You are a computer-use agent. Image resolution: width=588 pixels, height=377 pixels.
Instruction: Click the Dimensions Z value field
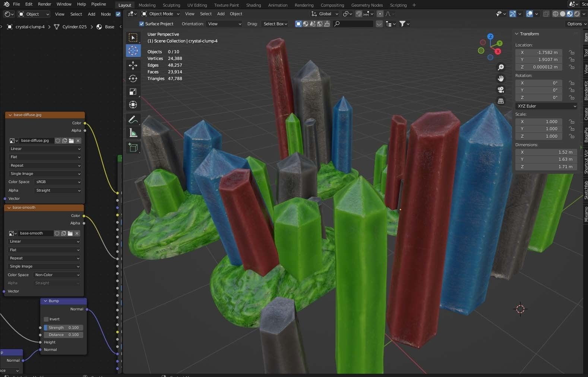point(546,167)
